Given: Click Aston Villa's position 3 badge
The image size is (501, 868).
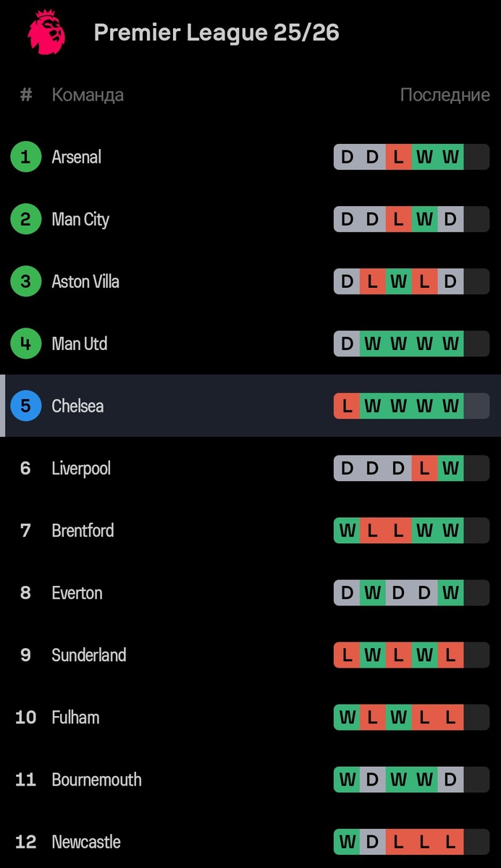Looking at the screenshot, I should [x=26, y=281].
